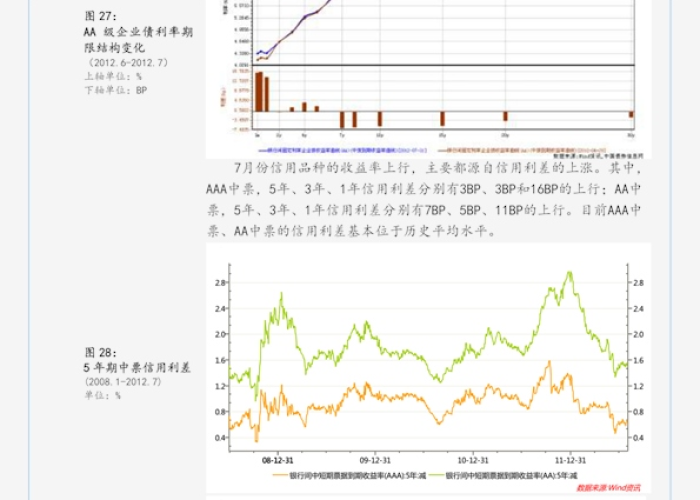Select the title '5 年期中票信用利差'

(x=137, y=368)
